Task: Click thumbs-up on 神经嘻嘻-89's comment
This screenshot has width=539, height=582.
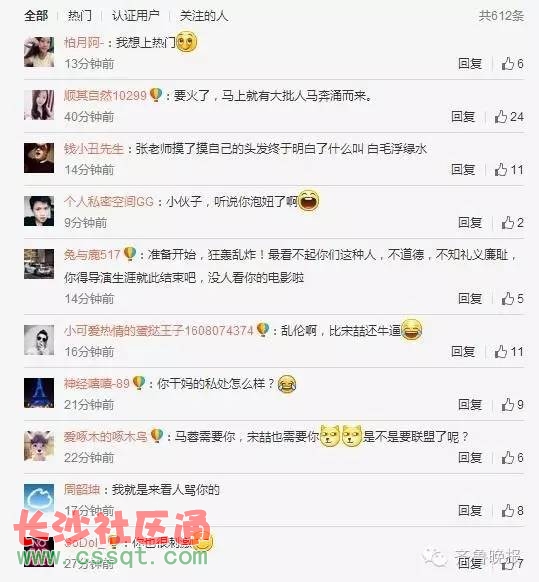Action: (512, 405)
